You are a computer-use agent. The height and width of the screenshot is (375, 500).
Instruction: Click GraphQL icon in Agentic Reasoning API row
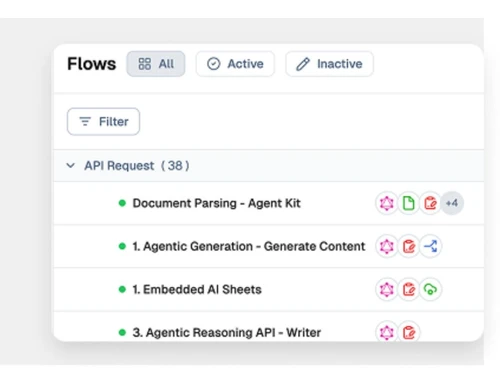click(x=387, y=332)
